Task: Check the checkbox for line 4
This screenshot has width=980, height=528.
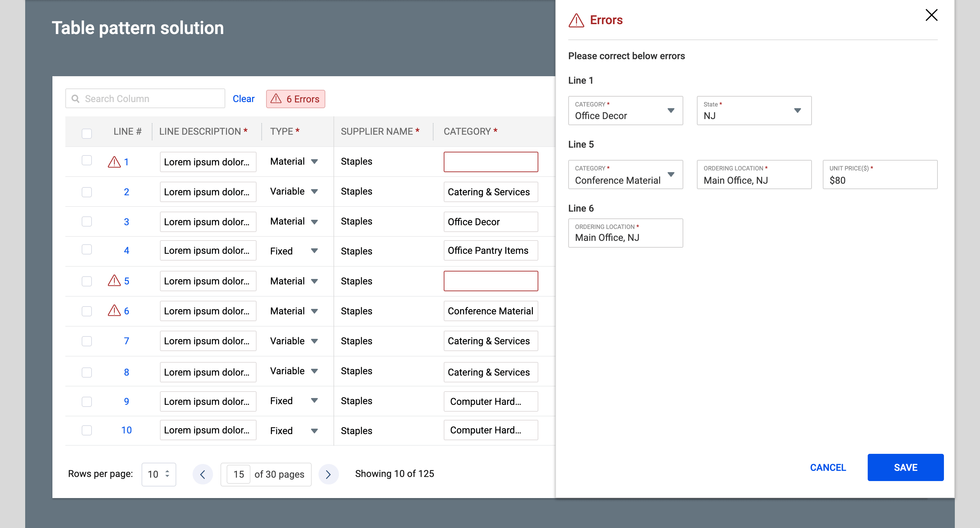Action: tap(87, 250)
